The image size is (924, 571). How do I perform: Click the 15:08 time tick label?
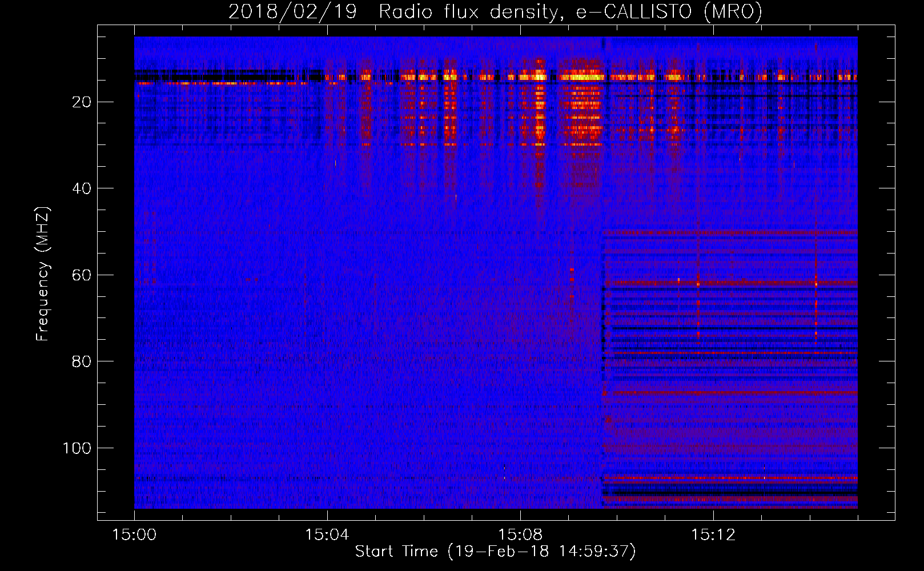coord(520,535)
